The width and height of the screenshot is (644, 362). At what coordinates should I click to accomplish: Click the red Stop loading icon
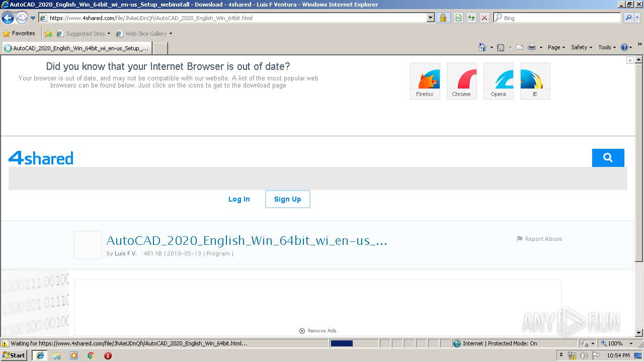(484, 18)
